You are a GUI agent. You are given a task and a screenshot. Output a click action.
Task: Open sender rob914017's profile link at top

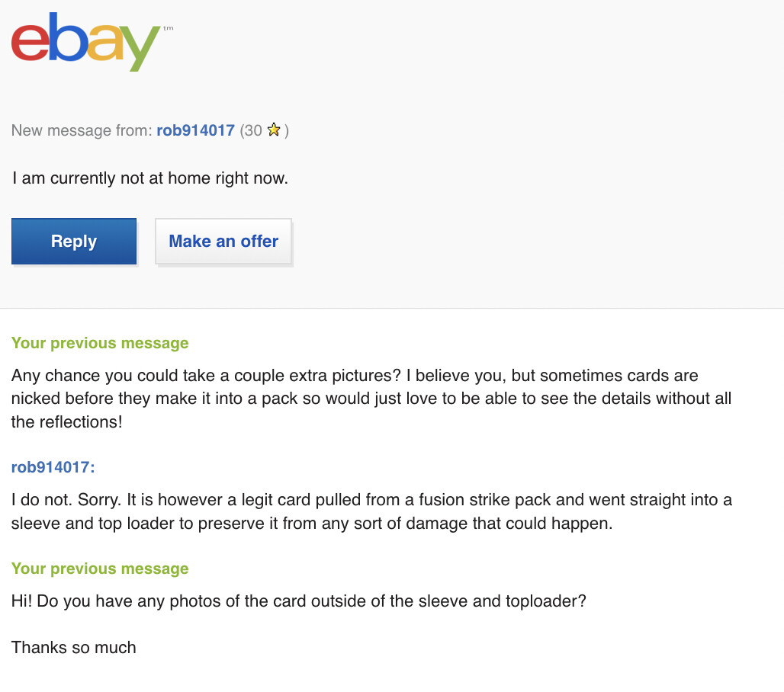[195, 130]
